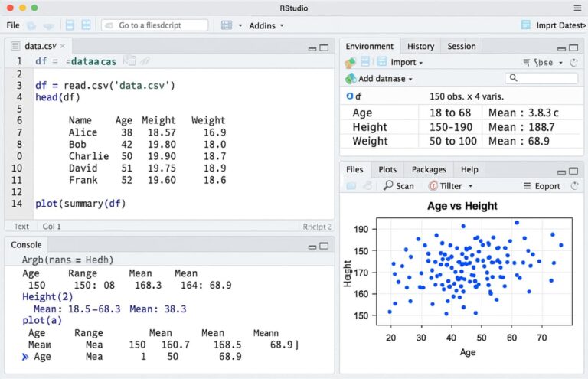Click the 'Gol 1' cursor position indicator
Image resolution: width=588 pixels, height=379 pixels.
[x=51, y=227]
